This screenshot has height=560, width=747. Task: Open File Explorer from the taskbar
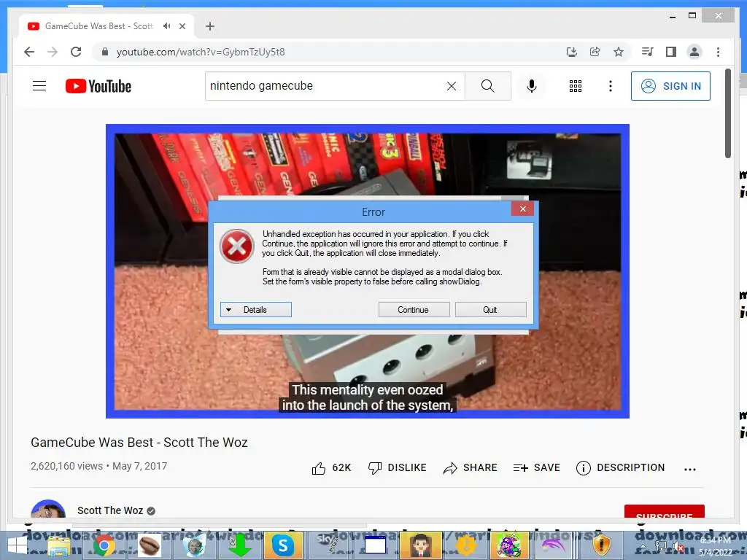[x=59, y=546]
